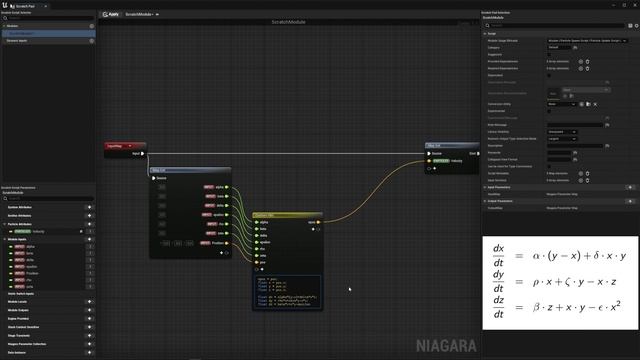Click the Source exec pin on Map Get
Viewport: 640px width, 360px height.
tap(153, 178)
